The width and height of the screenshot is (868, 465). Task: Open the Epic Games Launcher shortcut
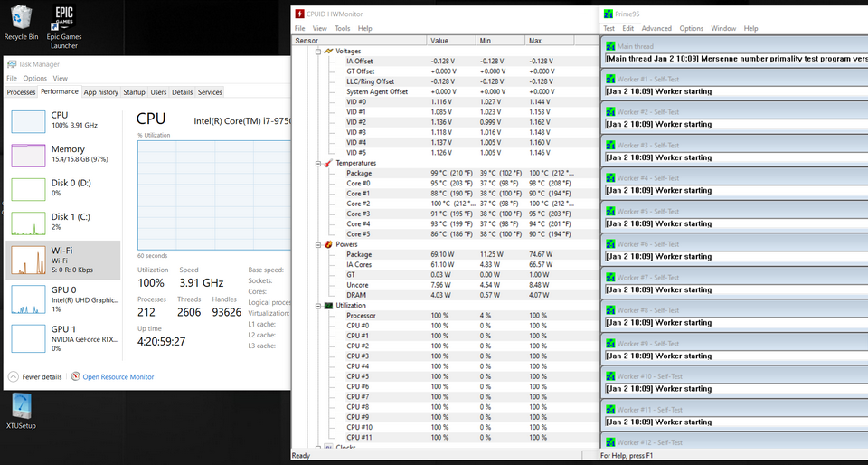(x=63, y=20)
